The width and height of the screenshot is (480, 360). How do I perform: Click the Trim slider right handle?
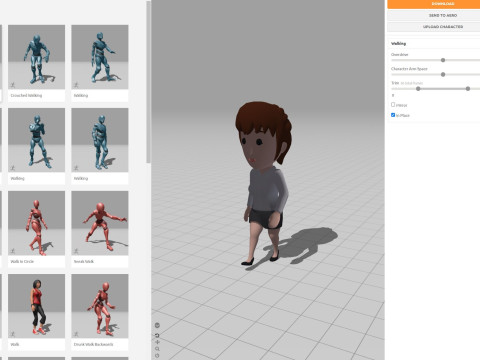click(468, 89)
